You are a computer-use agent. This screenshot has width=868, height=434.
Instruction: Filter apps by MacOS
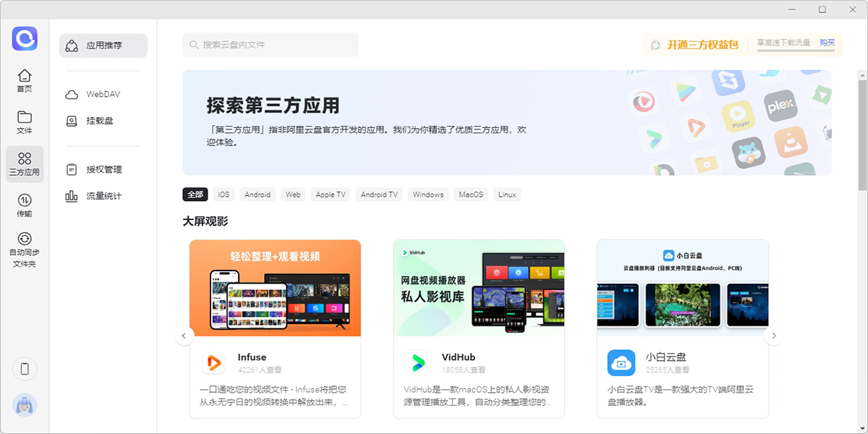[x=471, y=195]
